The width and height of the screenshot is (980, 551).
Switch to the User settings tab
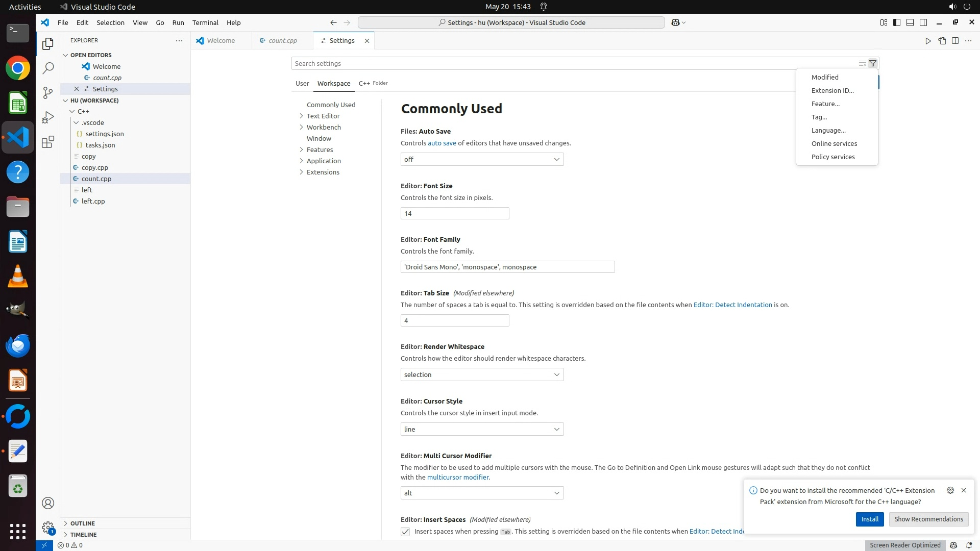pos(302,83)
